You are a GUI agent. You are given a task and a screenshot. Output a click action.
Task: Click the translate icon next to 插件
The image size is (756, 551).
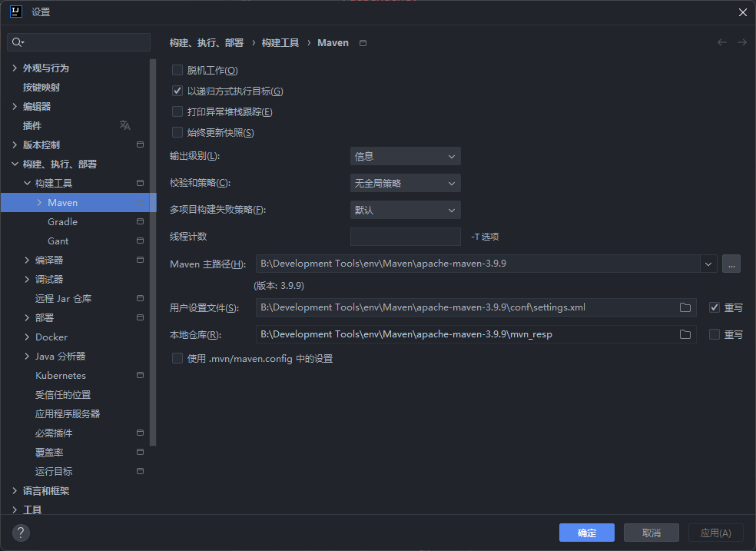point(125,125)
